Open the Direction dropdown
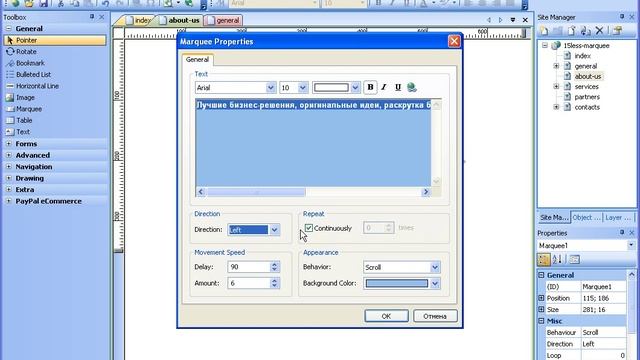The height and width of the screenshot is (360, 640). (x=274, y=230)
